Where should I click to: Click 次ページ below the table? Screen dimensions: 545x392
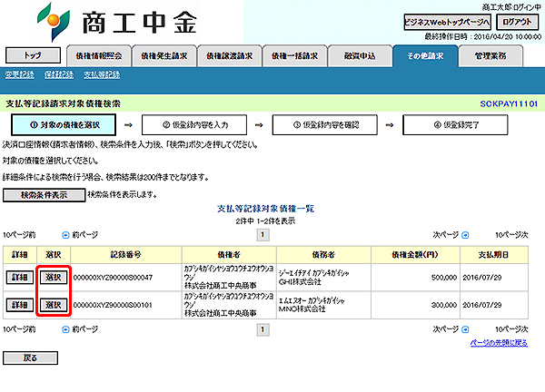pos(446,329)
